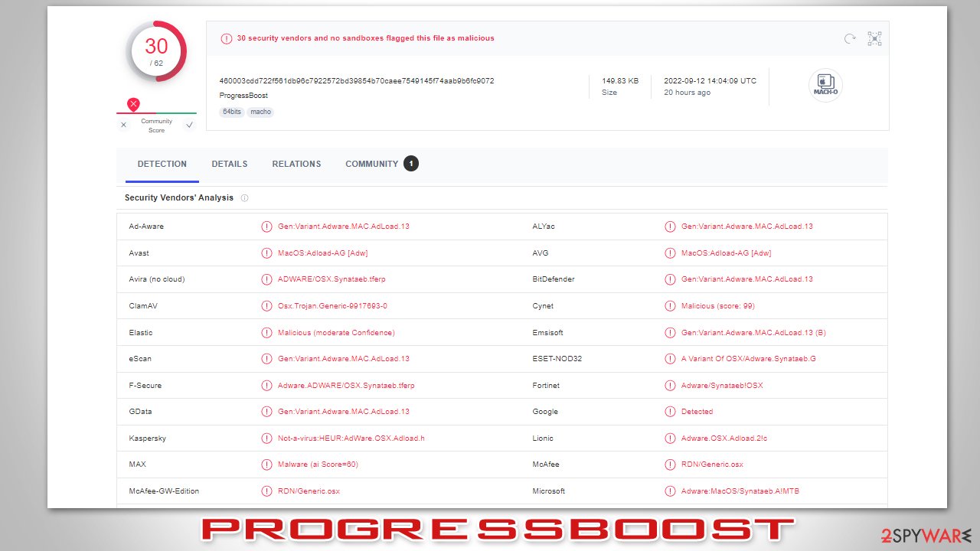This screenshot has width=980, height=551.
Task: Click the community score checkmark vote icon
Action: click(x=189, y=125)
